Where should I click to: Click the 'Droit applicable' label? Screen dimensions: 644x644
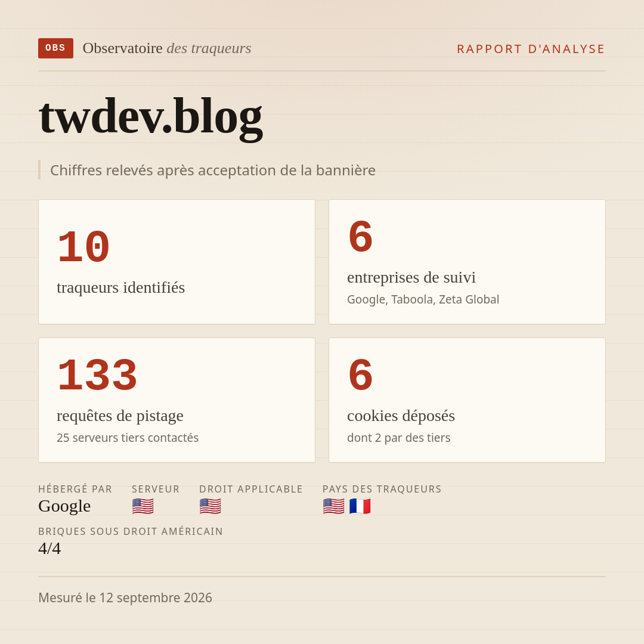[251, 489]
